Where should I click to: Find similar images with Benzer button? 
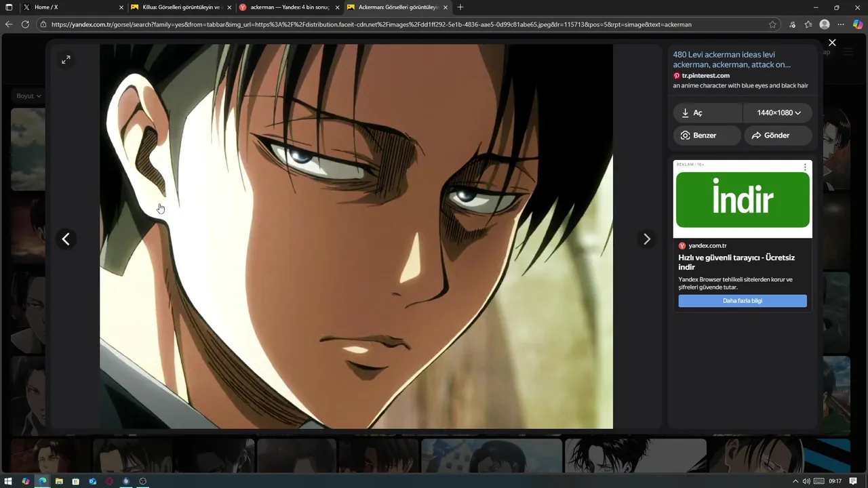point(707,136)
